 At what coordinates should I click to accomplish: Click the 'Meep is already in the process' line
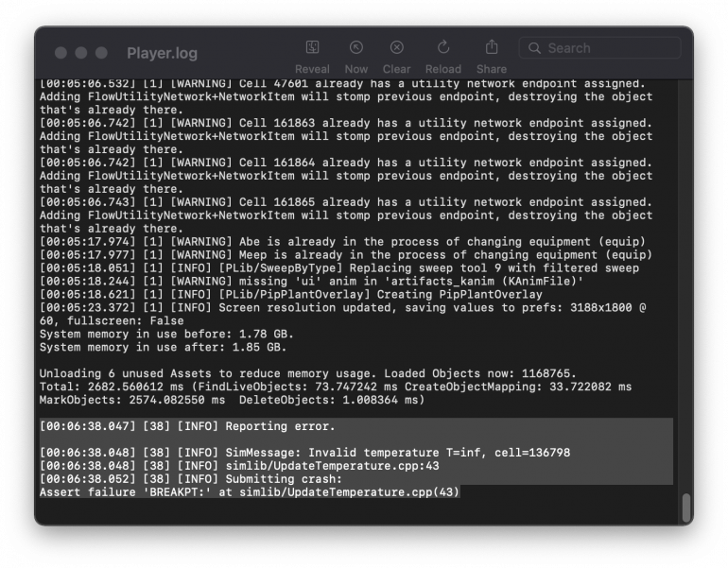pos(346,255)
